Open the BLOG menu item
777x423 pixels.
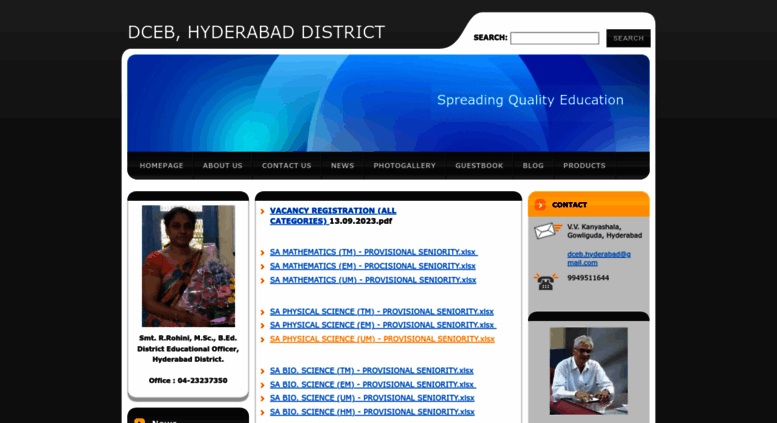click(533, 165)
